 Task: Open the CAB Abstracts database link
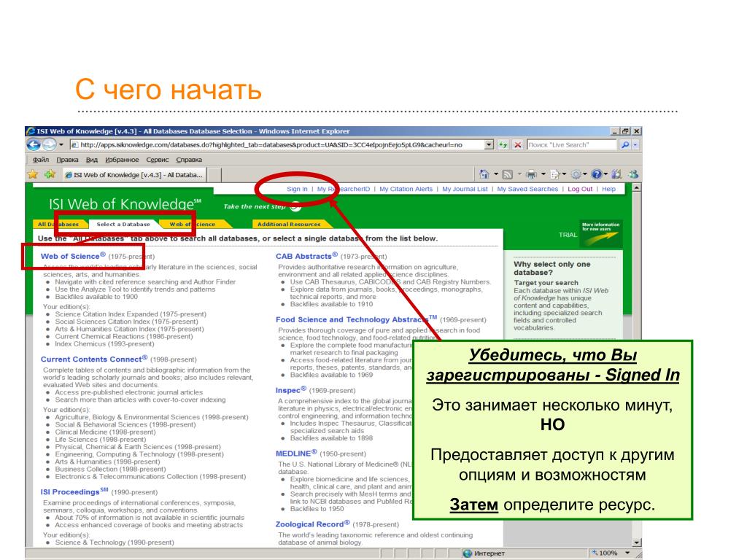[306, 256]
